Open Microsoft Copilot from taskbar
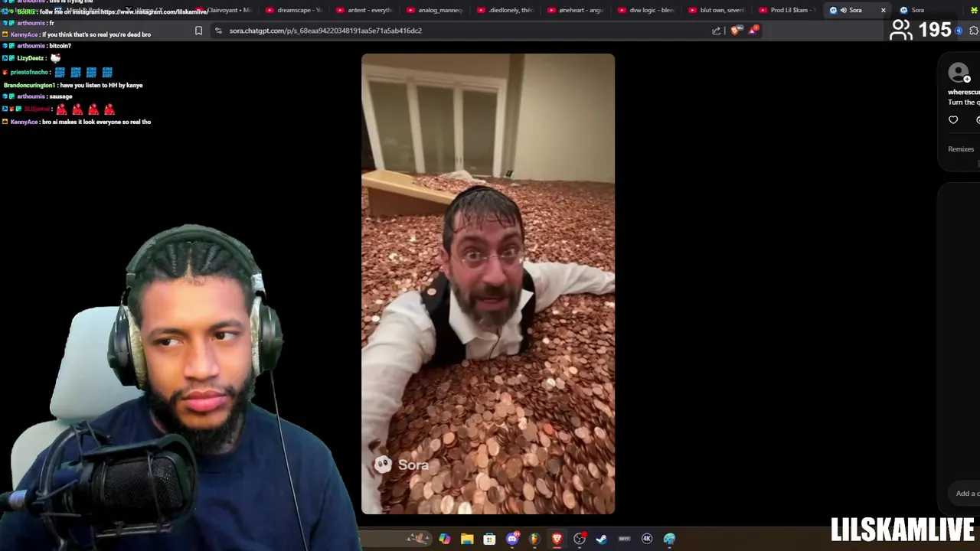 [x=445, y=539]
